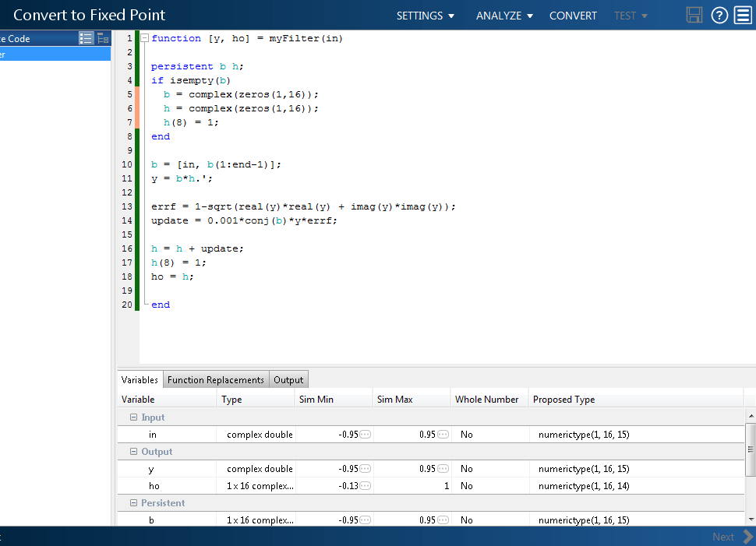This screenshot has width=756, height=546.
Task: Click ellipsis icon beside Sim Min of 'in'
Action: (x=365, y=435)
